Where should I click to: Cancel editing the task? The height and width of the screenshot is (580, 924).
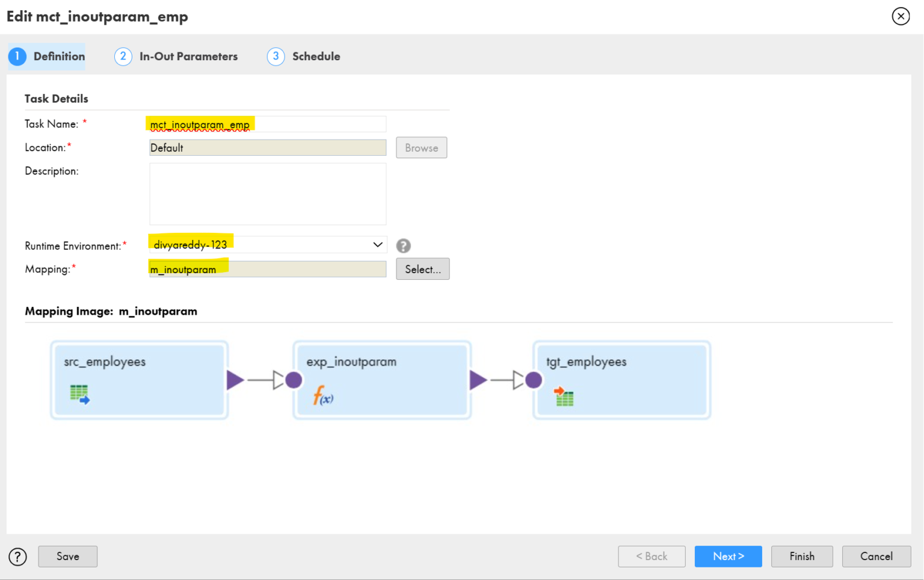[876, 557]
